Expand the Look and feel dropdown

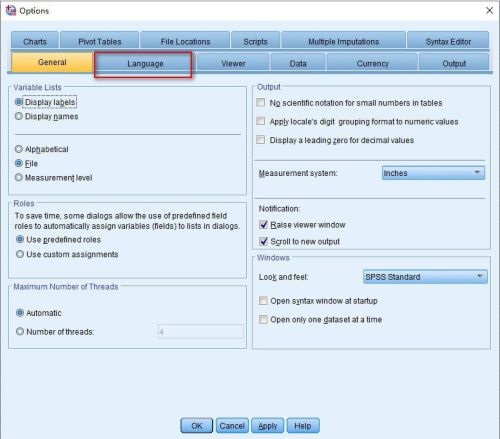tap(425, 277)
